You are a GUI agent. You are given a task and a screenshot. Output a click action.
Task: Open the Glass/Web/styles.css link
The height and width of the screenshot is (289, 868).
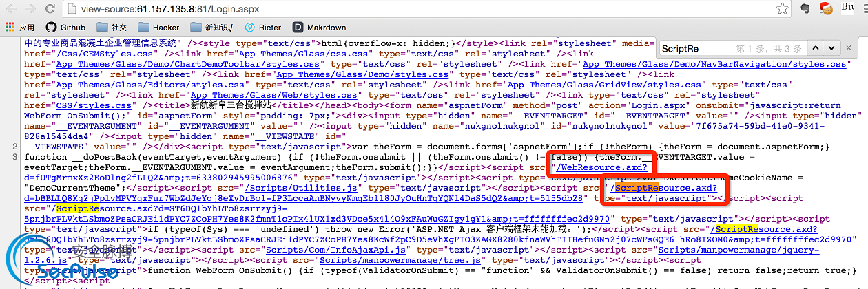(x=274, y=95)
